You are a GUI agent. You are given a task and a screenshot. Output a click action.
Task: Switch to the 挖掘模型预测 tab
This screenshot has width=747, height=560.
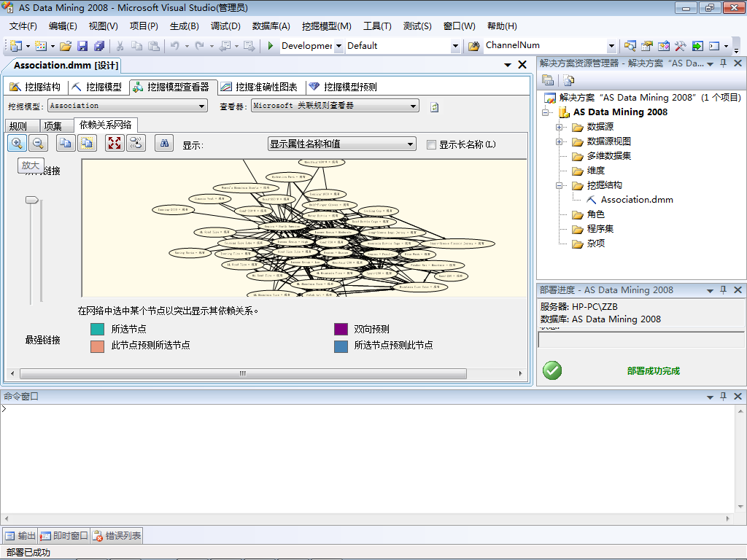click(x=343, y=87)
